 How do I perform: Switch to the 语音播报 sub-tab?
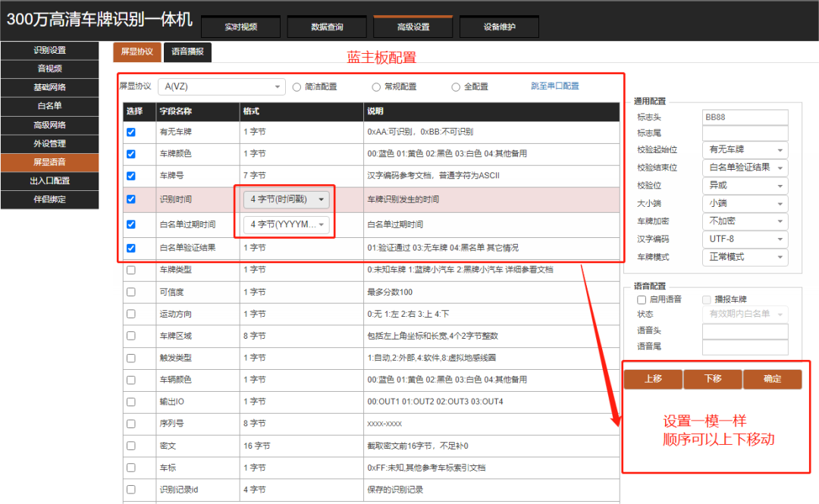coord(187,52)
